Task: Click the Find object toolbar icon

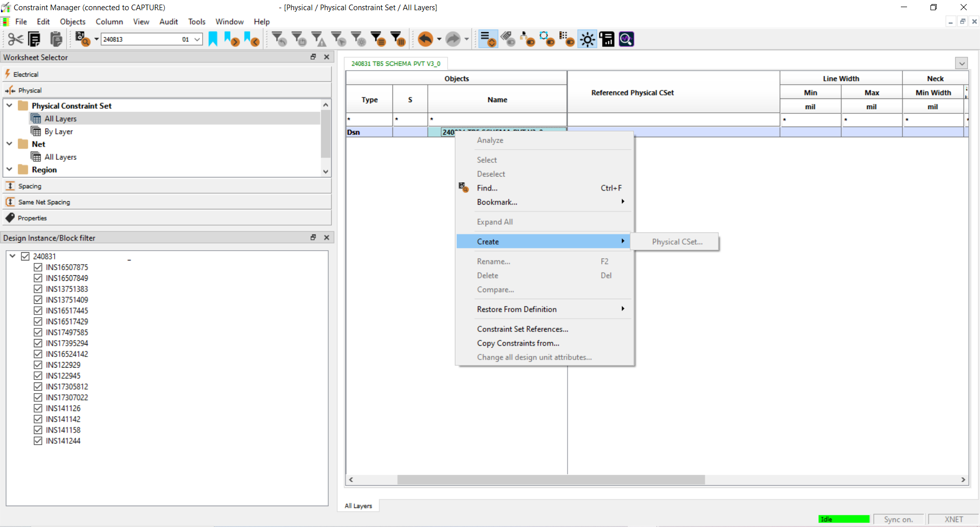Action: pyautogui.click(x=83, y=39)
